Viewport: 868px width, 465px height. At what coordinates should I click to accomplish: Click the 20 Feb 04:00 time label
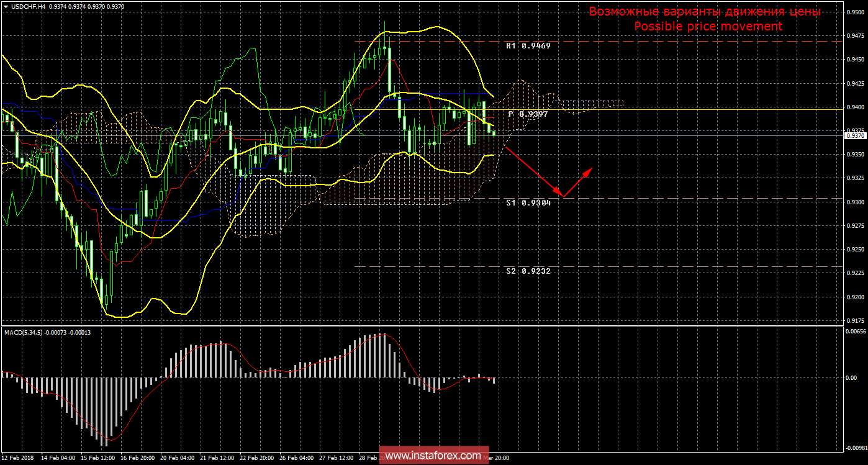pos(178,458)
